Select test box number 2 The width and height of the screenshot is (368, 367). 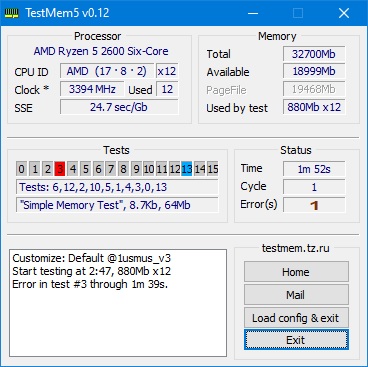click(47, 169)
